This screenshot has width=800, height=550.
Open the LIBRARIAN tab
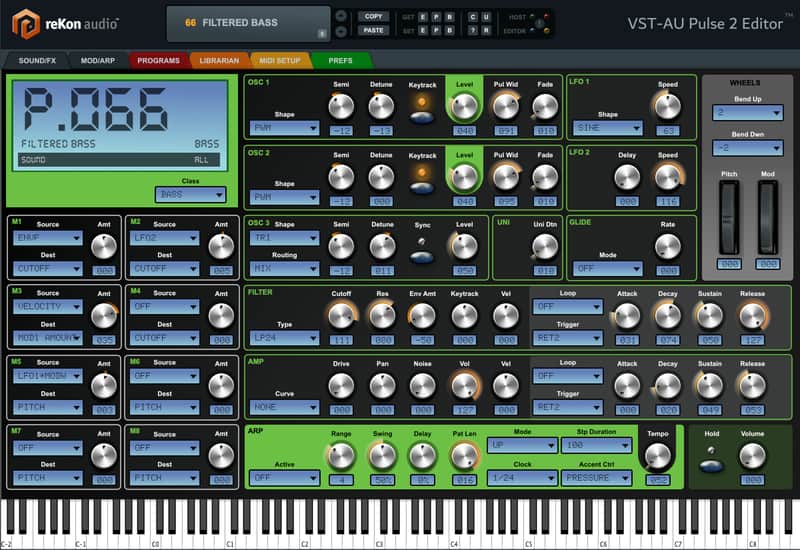(219, 60)
